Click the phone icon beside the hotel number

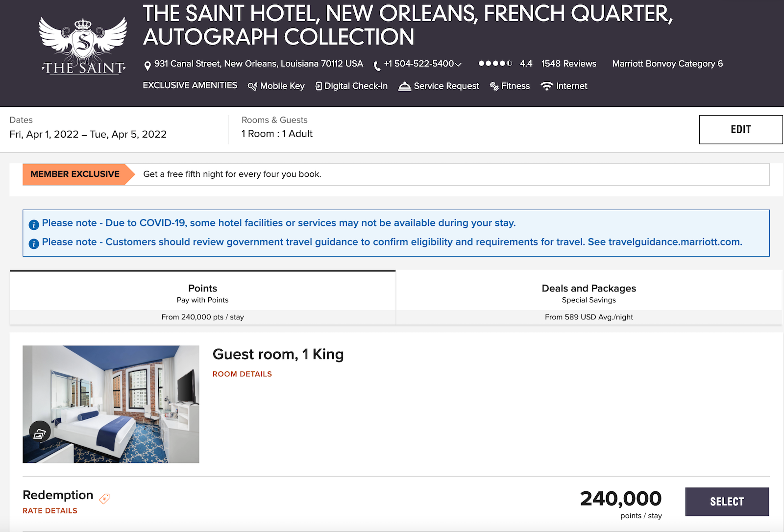376,64
